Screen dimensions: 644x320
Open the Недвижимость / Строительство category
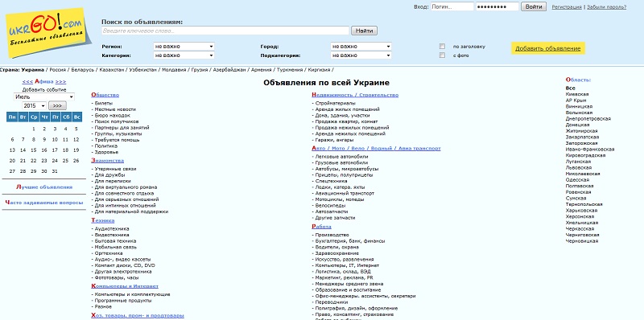pos(355,95)
